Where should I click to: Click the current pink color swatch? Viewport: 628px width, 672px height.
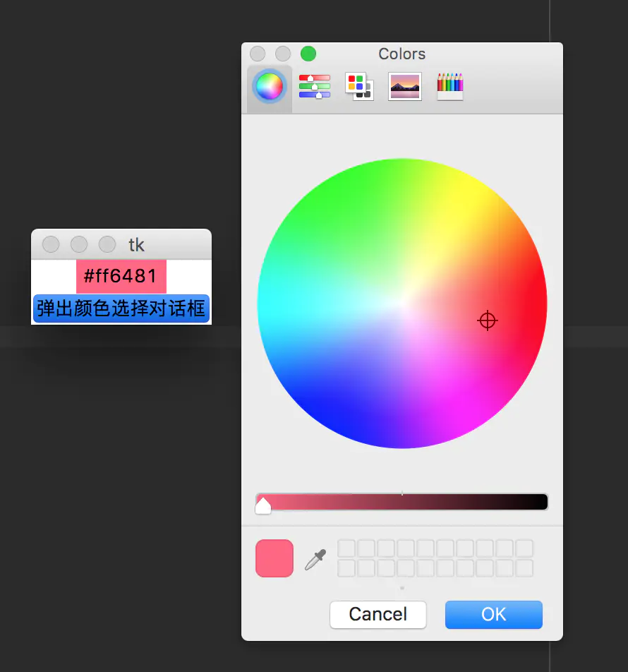point(274,558)
